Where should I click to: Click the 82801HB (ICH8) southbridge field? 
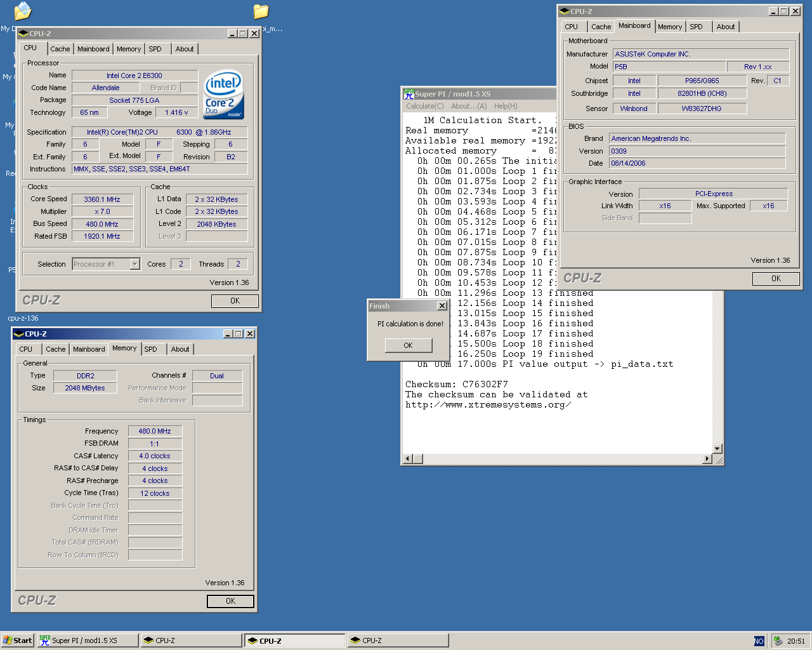click(702, 93)
